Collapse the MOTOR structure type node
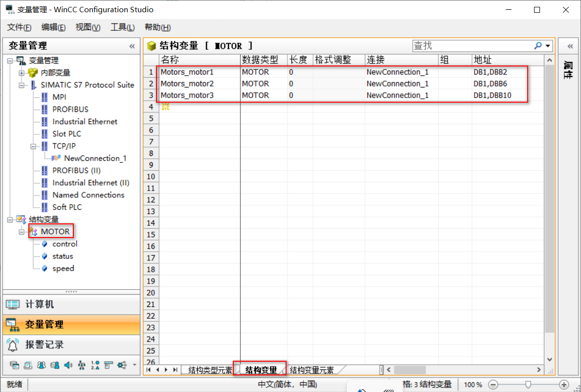Image resolution: width=581 pixels, height=392 pixels. (x=22, y=232)
